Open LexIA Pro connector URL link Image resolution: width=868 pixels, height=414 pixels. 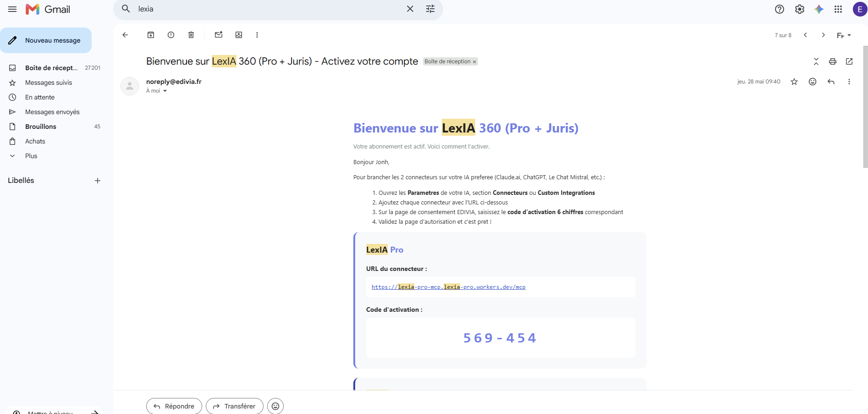(x=448, y=287)
